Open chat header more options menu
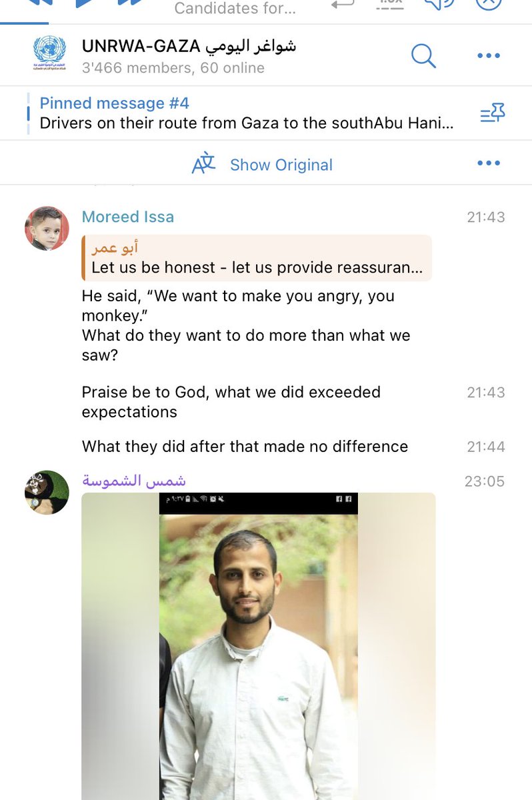The image size is (532, 800). coord(489,56)
